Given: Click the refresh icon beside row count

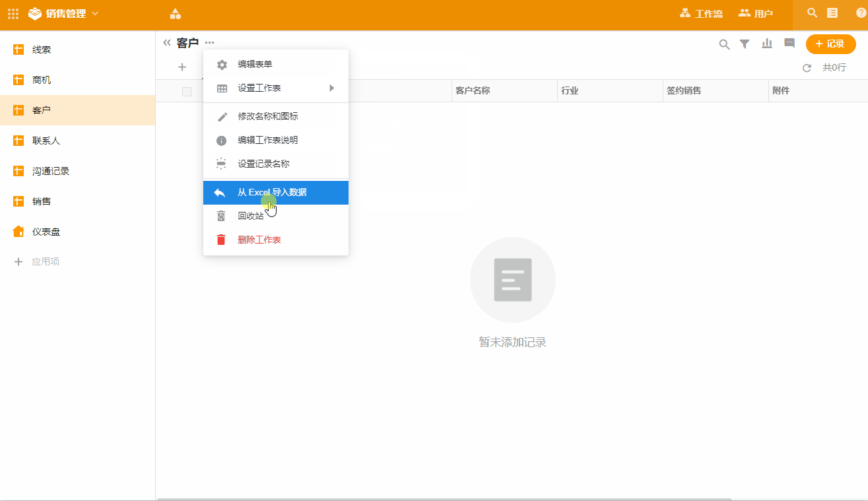Looking at the screenshot, I should pos(807,68).
